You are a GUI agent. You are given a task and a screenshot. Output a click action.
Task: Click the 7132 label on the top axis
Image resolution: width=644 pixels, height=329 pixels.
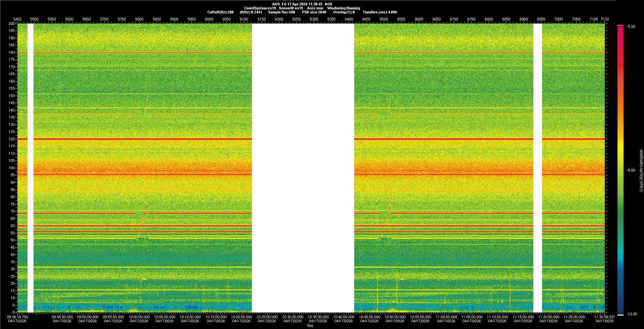pos(605,19)
